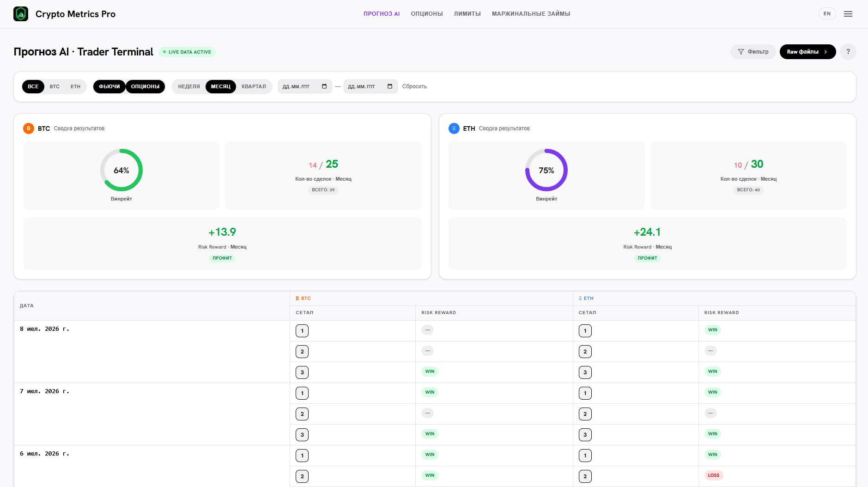The image size is (868, 487).
Task: Click the BTC 64% winrate ring
Action: pos(121,170)
